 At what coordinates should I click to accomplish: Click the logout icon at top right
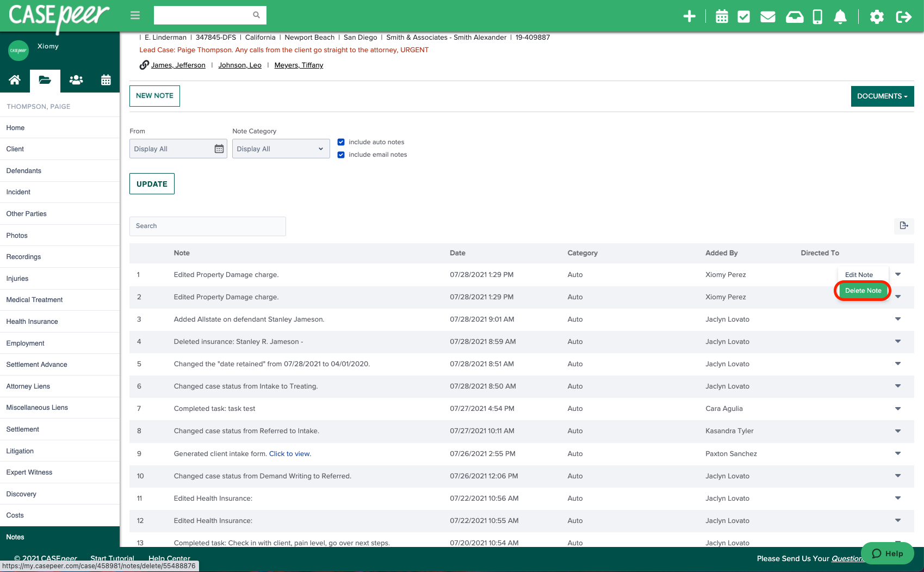coord(904,17)
